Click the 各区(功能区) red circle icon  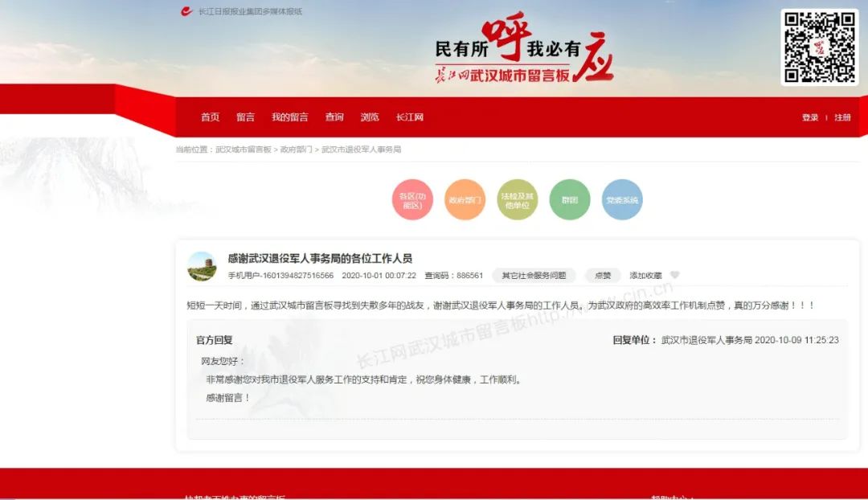tap(412, 200)
